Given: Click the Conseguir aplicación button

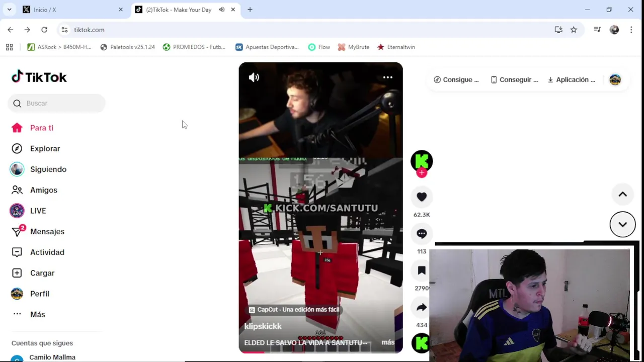Looking at the screenshot, I should pos(514,79).
